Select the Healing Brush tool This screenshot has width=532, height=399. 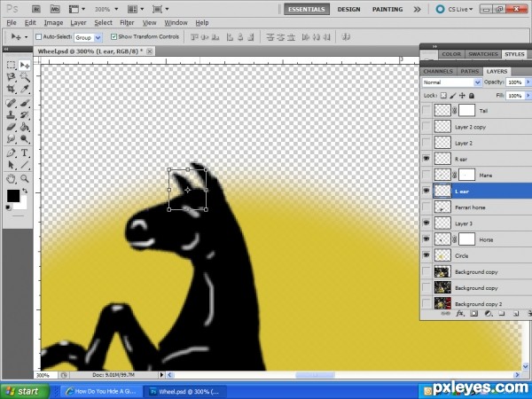click(x=12, y=103)
